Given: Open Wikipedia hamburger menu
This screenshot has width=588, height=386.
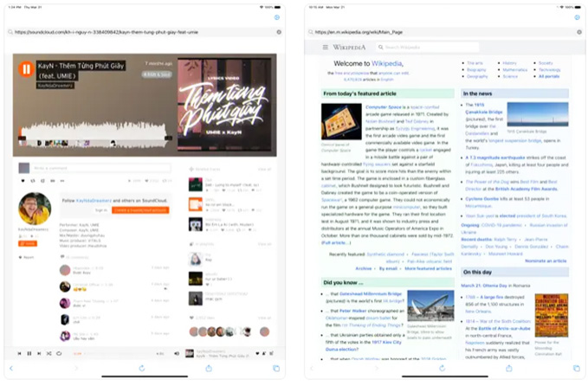Looking at the screenshot, I should 326,48.
